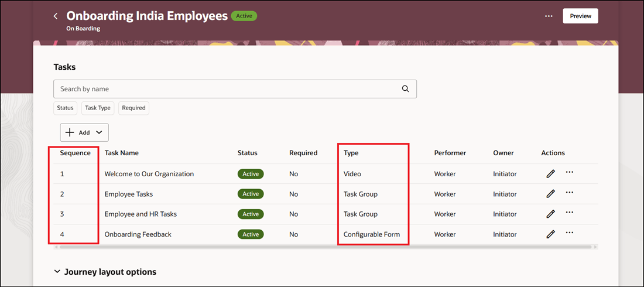This screenshot has width=644, height=287.
Task: Edit the Welcome to Our Organization task
Action: tap(551, 174)
